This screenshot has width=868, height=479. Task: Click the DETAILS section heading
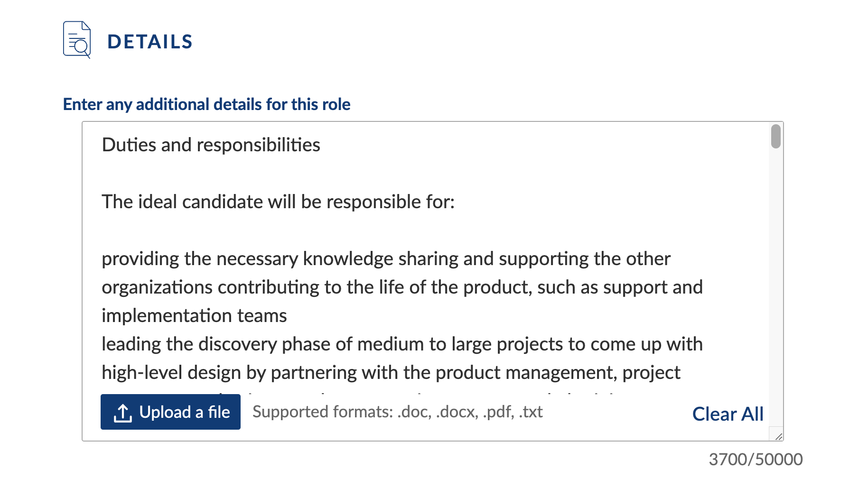[150, 42]
